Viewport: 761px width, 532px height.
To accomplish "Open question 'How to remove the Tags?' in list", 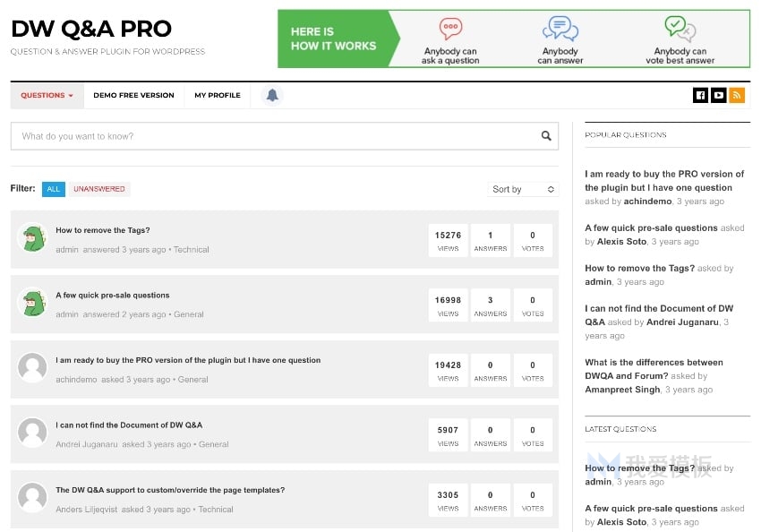I will click(102, 230).
